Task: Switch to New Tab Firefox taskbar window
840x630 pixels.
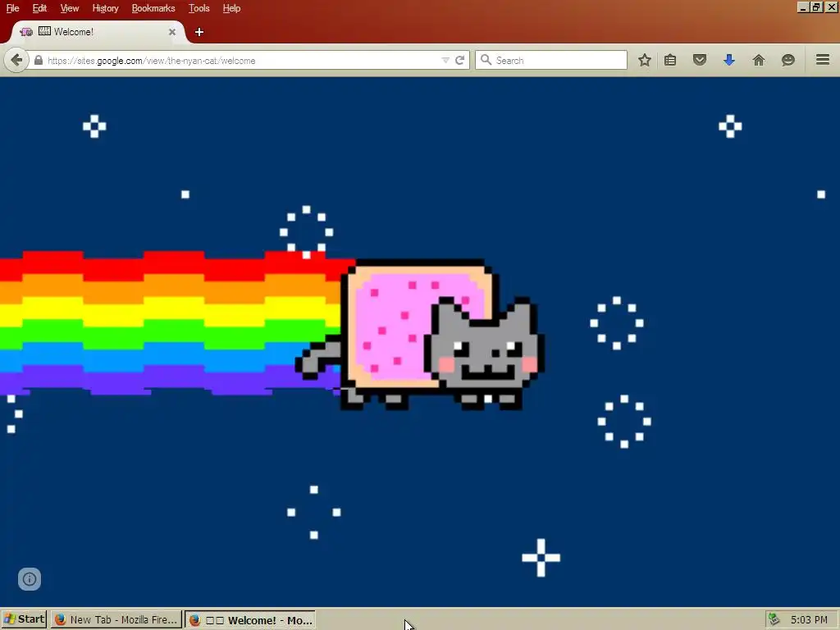Action: pos(116,620)
